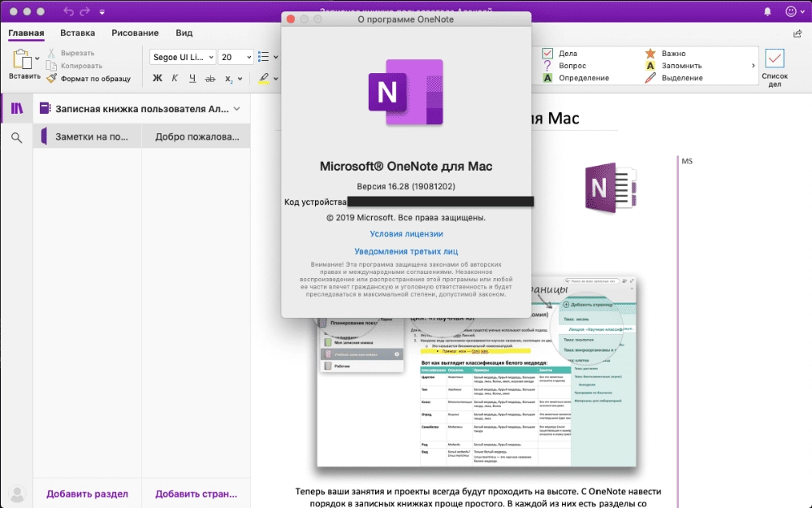Click the Share icon in ribbon
This screenshot has width=812, height=508.
click(797, 33)
